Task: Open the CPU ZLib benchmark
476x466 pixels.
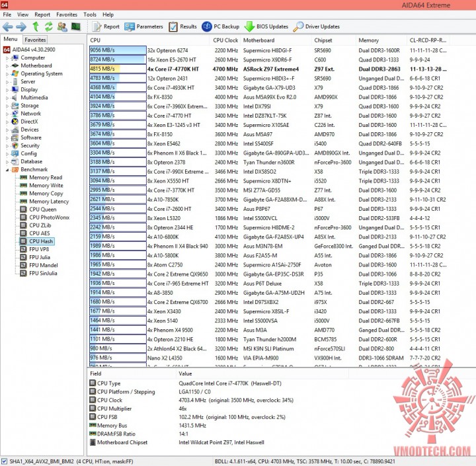Action: click(x=40, y=225)
